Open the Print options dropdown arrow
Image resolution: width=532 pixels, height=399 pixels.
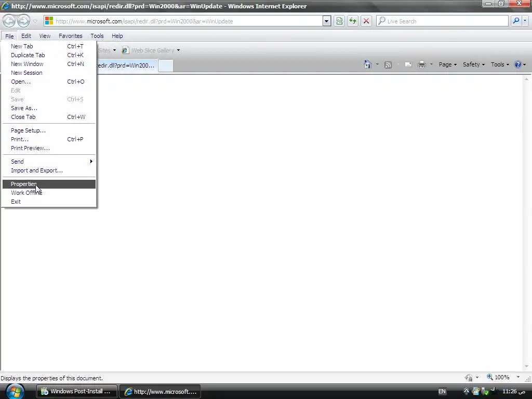coord(431,64)
